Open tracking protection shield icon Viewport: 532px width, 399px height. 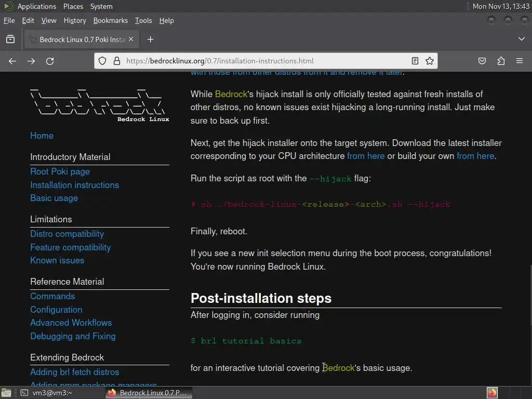coord(102,61)
